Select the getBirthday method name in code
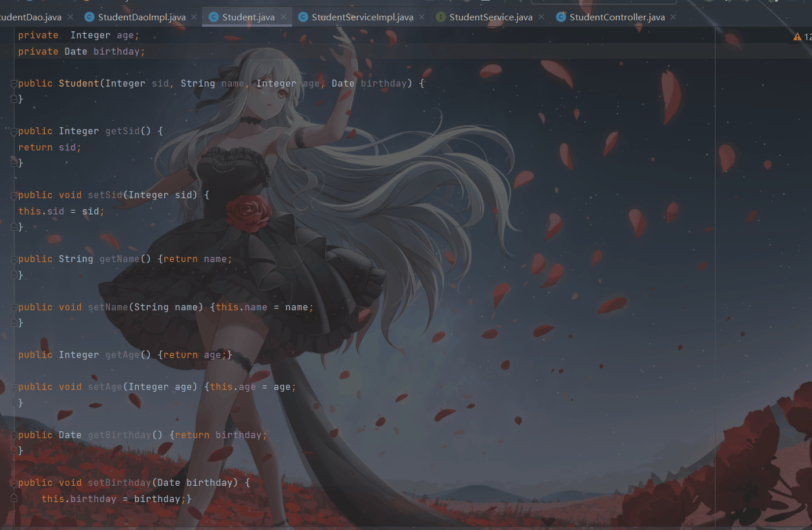The image size is (812, 530). (119, 435)
